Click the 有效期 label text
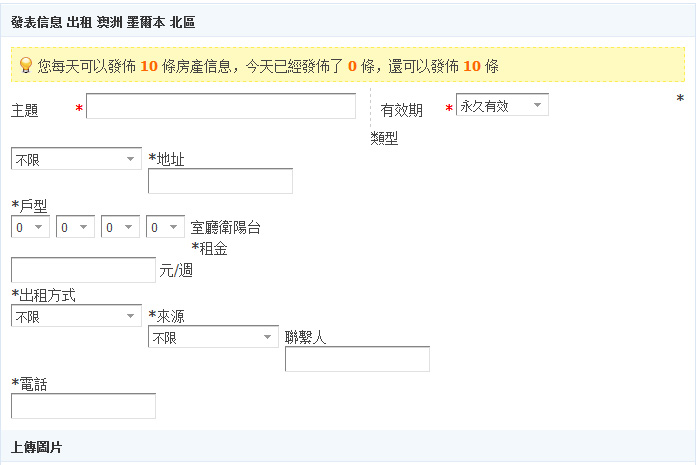The width and height of the screenshot is (697, 465). (402, 111)
